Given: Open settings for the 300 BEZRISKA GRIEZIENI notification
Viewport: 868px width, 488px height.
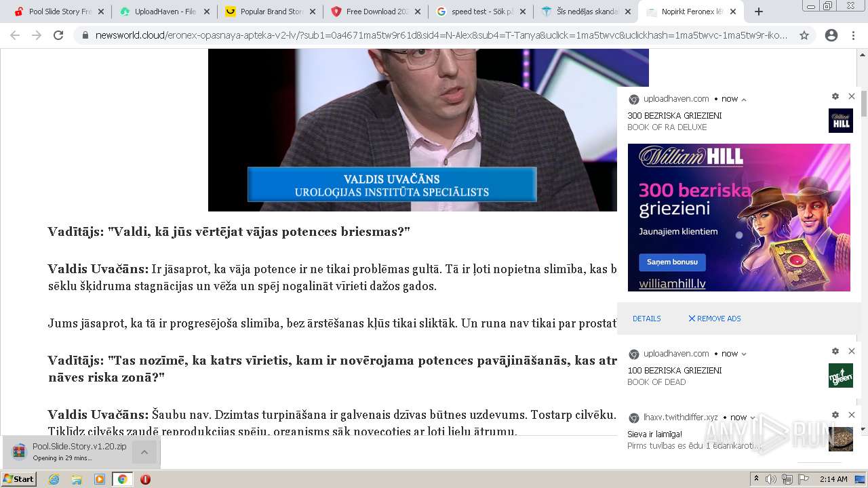Looking at the screenshot, I should coord(835,96).
